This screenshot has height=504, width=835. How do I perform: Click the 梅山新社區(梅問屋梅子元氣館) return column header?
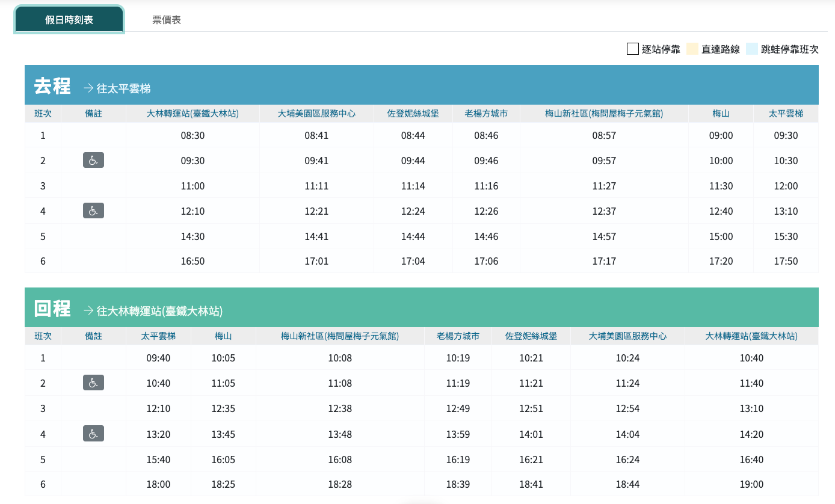coord(340,336)
